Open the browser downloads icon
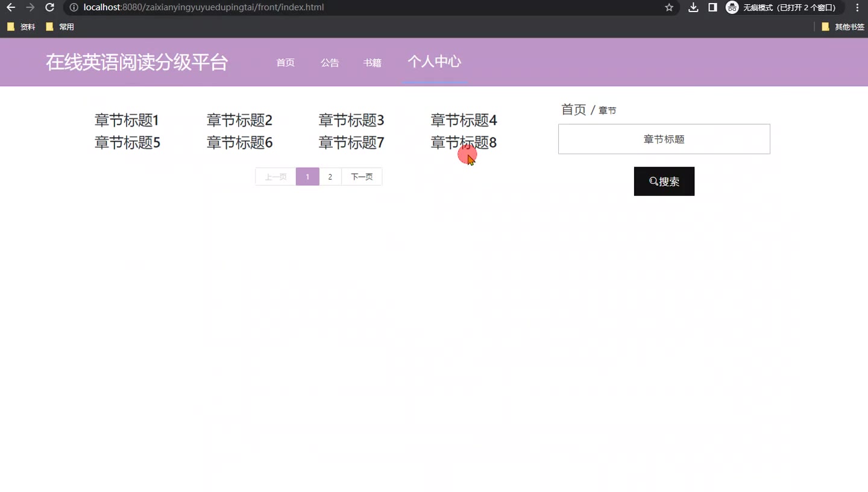868x492 pixels. click(x=694, y=7)
